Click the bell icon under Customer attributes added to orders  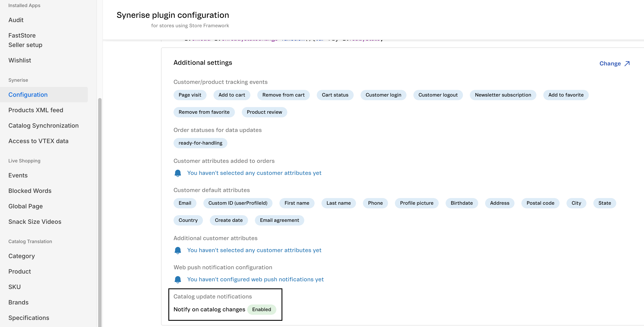[x=178, y=173]
